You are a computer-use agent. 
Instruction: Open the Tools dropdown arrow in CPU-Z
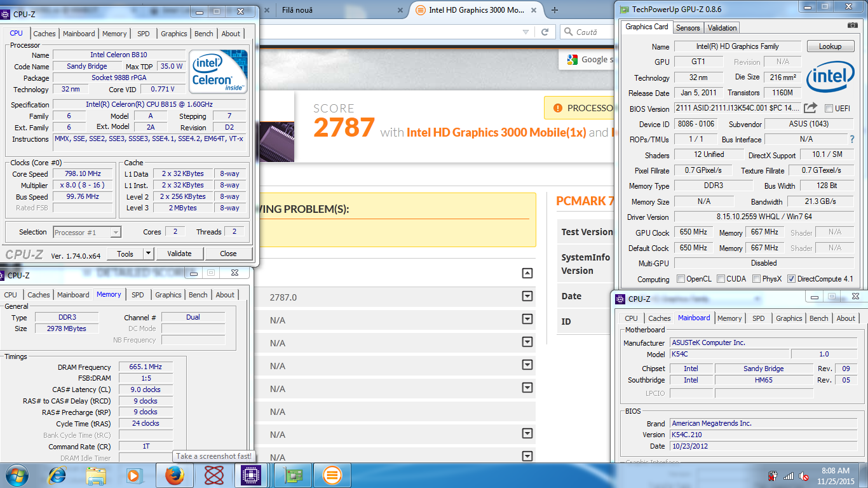148,254
